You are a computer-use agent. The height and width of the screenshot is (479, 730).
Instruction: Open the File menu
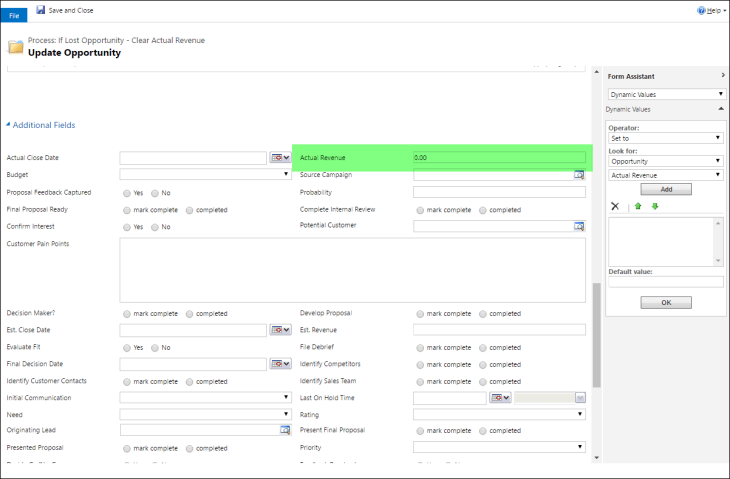pos(14,15)
